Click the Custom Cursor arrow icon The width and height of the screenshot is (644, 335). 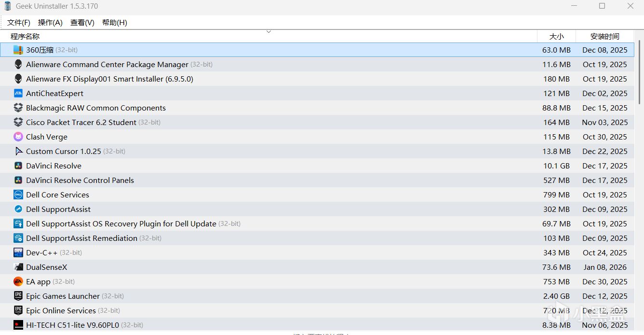pyautogui.click(x=18, y=151)
